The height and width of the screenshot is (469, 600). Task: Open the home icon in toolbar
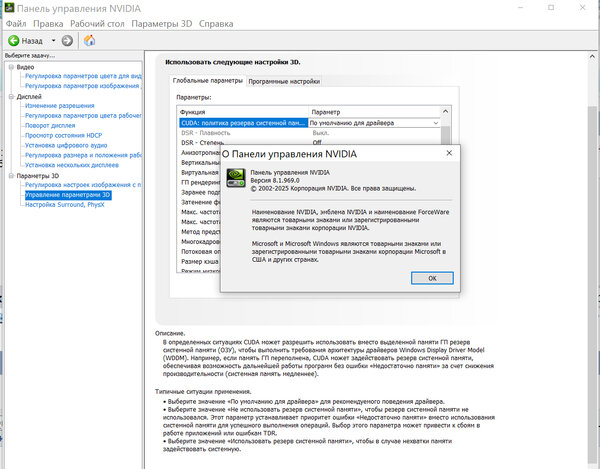(90, 41)
